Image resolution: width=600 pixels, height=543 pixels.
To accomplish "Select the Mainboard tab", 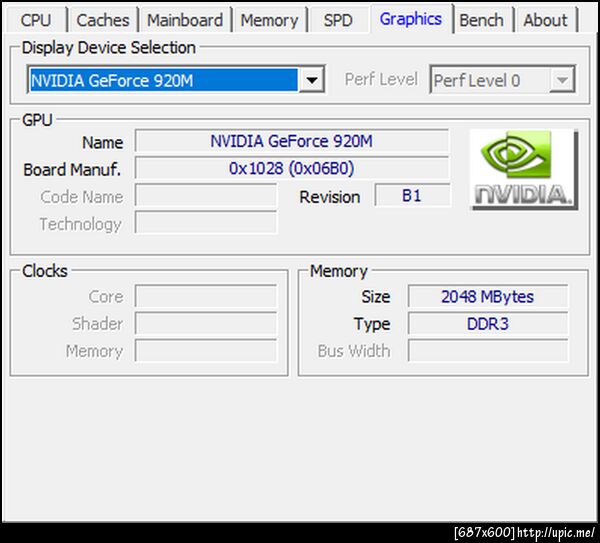I will (185, 20).
